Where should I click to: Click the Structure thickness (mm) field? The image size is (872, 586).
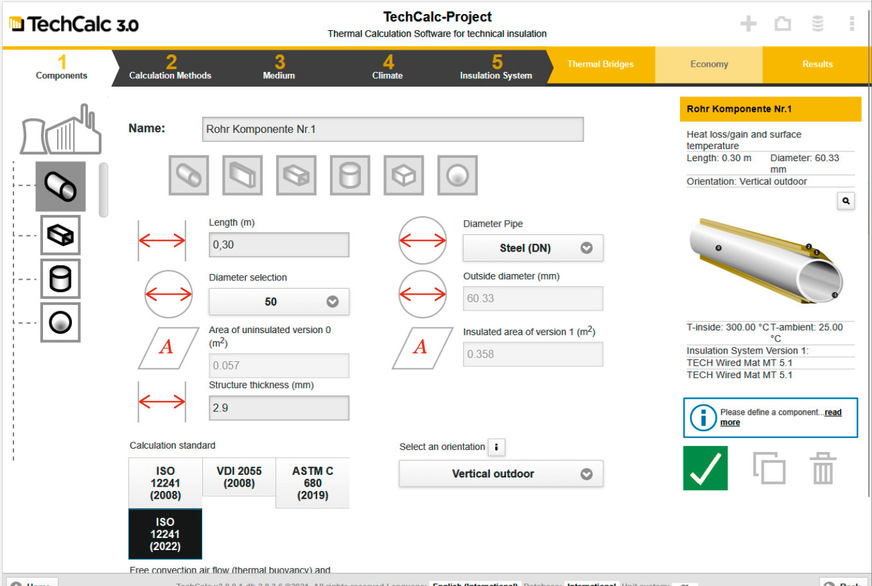(x=279, y=408)
